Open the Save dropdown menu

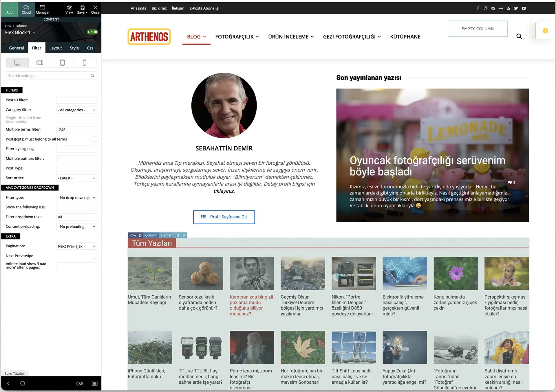pos(82,9)
